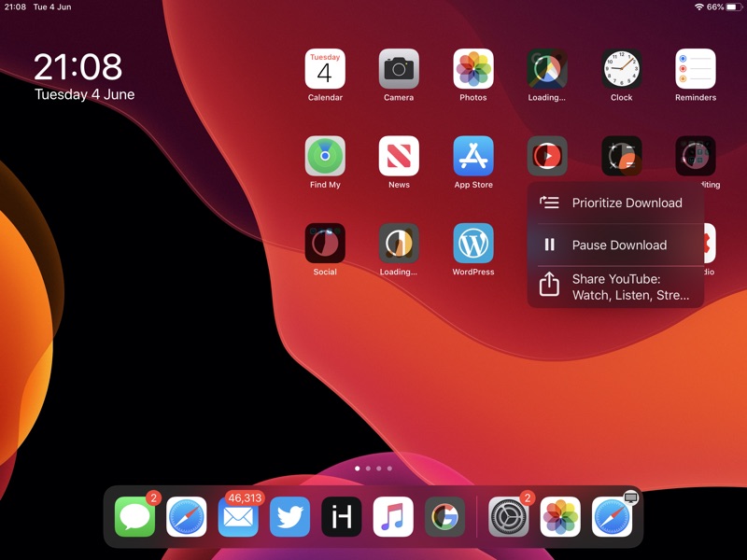Choose Share YouTube from the context menu
The width and height of the screenshot is (747, 560).
615,287
